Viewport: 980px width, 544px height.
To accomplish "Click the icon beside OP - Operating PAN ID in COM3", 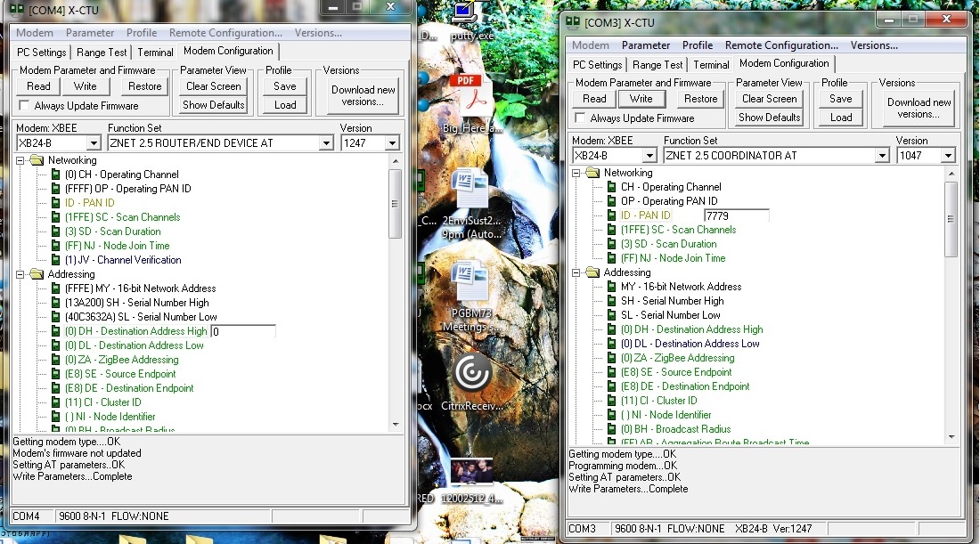I will point(612,201).
